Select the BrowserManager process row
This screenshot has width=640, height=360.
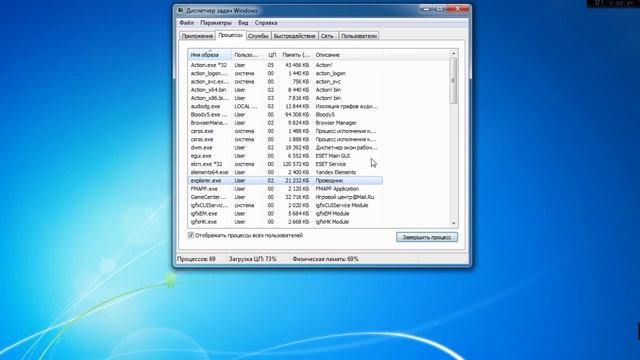(x=285, y=123)
